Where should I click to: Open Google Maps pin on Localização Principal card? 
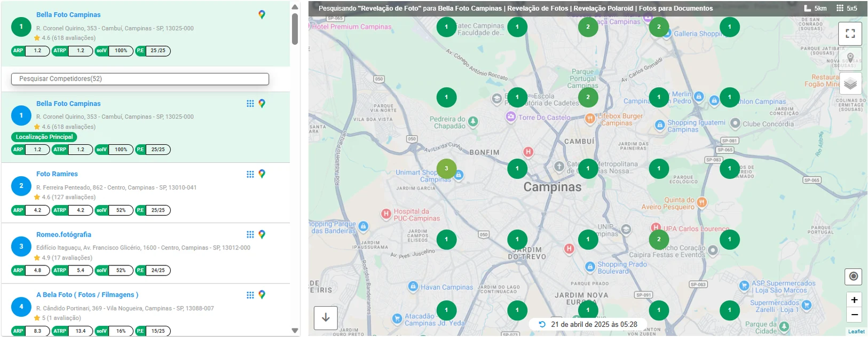tap(262, 104)
